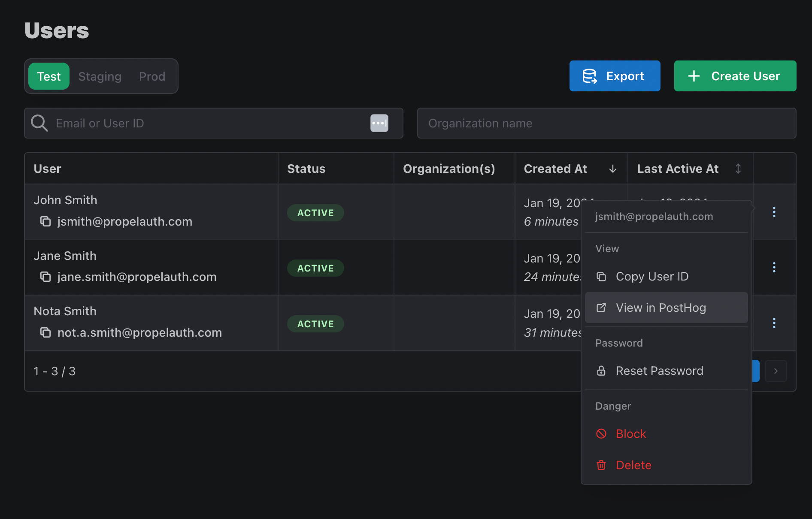Switch to the Staging environment tab

[x=100, y=76]
